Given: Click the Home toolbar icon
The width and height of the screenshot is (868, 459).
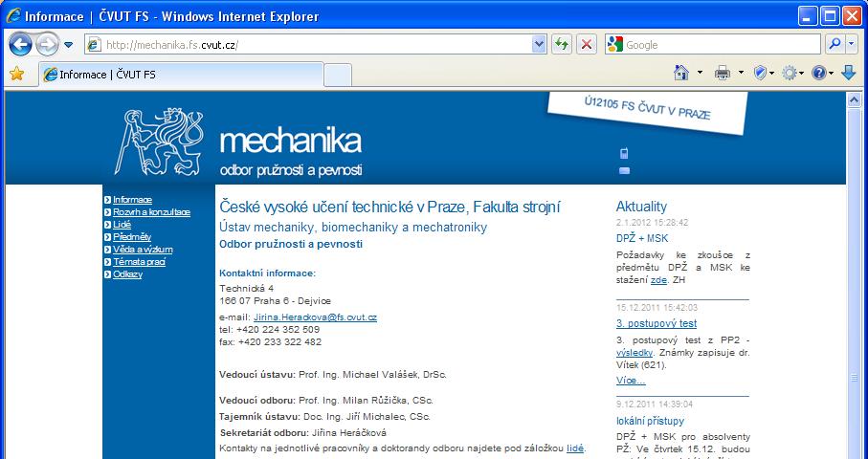Looking at the screenshot, I should [681, 73].
